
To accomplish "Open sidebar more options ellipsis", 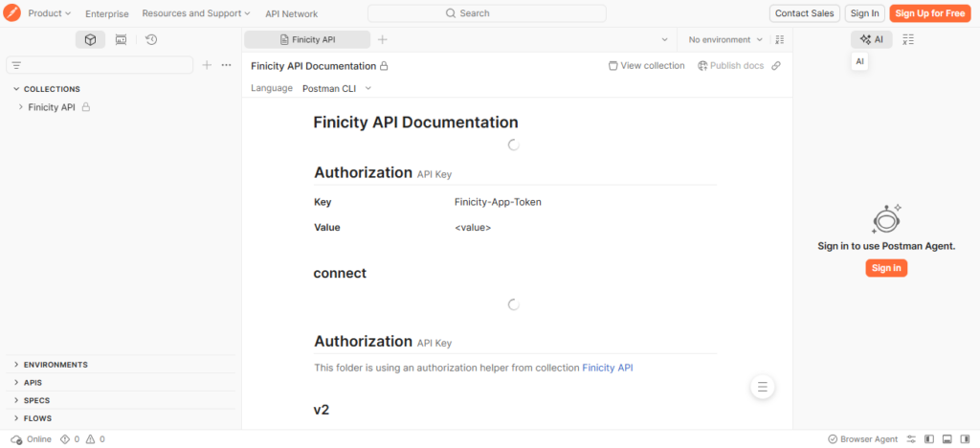I will [226, 65].
